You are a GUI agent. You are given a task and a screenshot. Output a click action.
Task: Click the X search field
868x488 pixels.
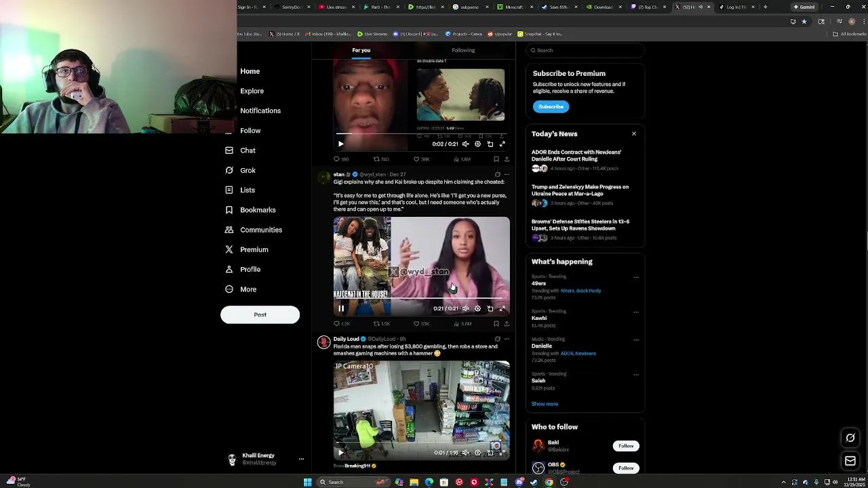tap(585, 50)
